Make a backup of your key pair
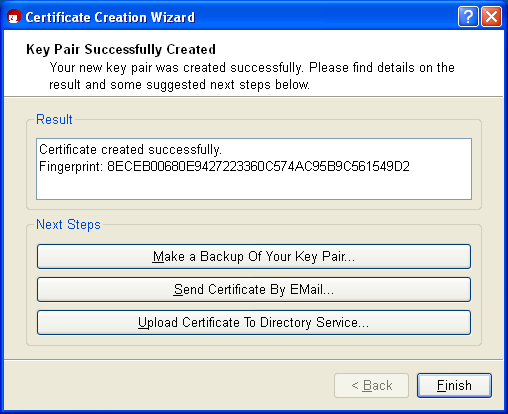Viewport: 508px width, 414px height. click(254, 256)
